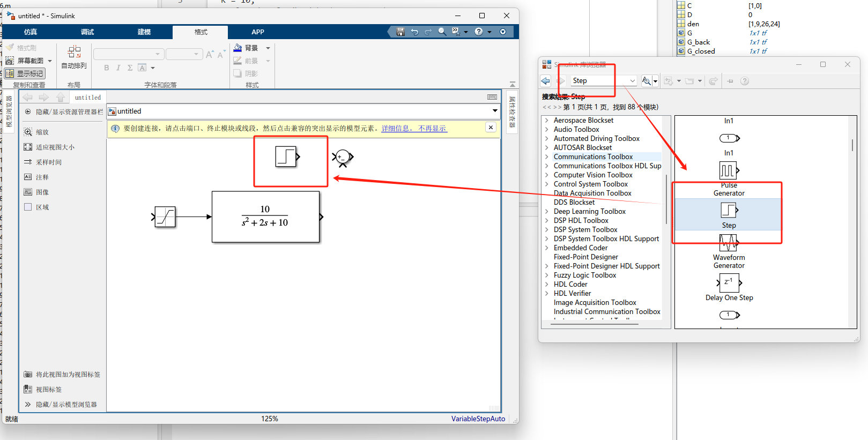Undo the last action in Simulink

(x=414, y=32)
